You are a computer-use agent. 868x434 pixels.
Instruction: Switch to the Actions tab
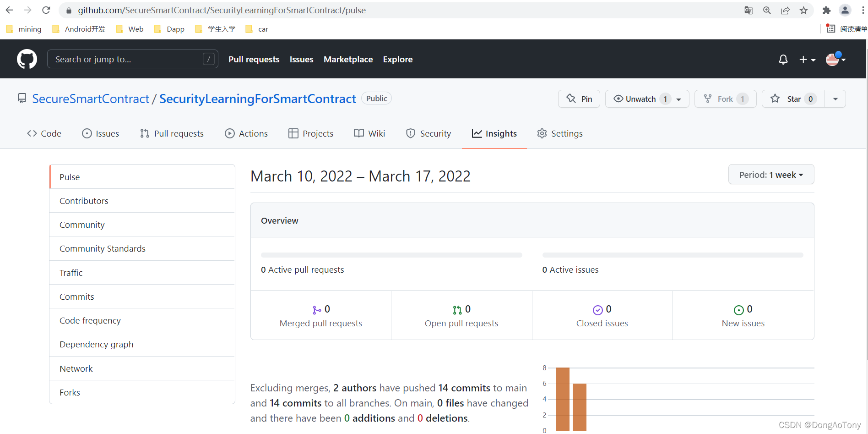pyautogui.click(x=246, y=133)
